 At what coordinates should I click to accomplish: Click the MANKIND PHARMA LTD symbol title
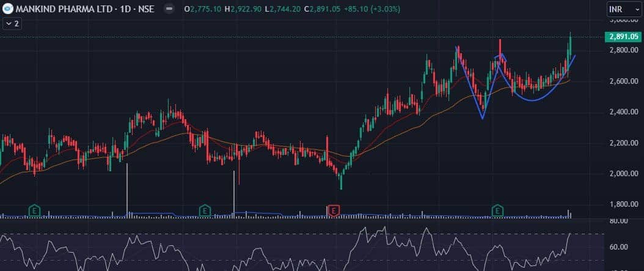pyautogui.click(x=66, y=10)
